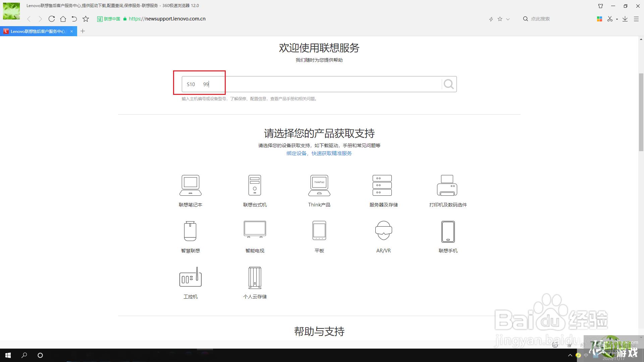Screen dimensions: 644x362
Task: Open the browser hamburger menu
Action: point(636,19)
